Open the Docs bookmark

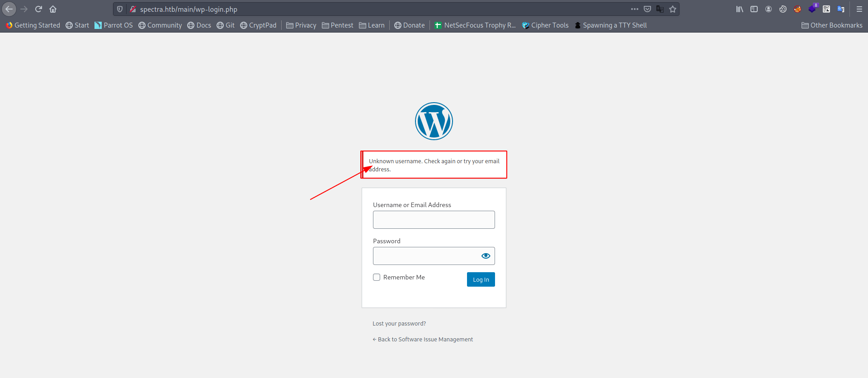coord(199,25)
